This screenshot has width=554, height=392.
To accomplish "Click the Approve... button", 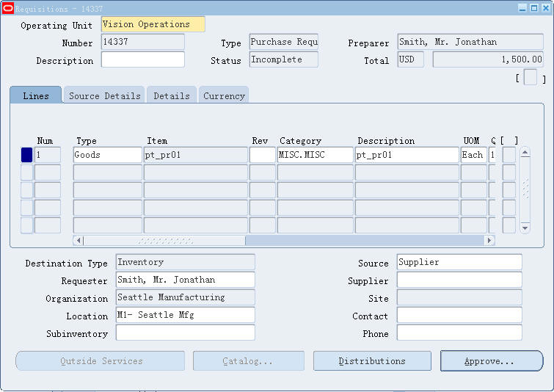I will point(492,361).
